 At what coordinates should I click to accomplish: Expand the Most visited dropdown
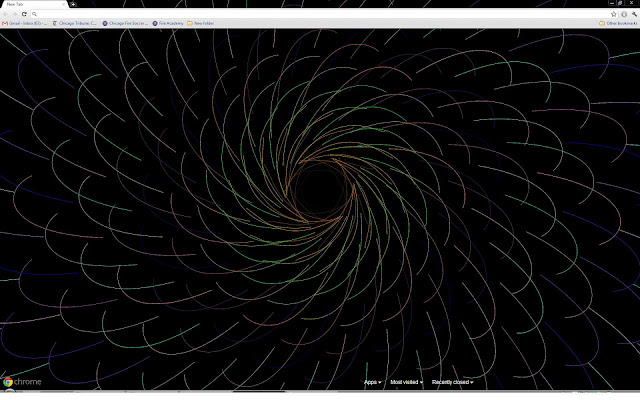[x=407, y=382]
